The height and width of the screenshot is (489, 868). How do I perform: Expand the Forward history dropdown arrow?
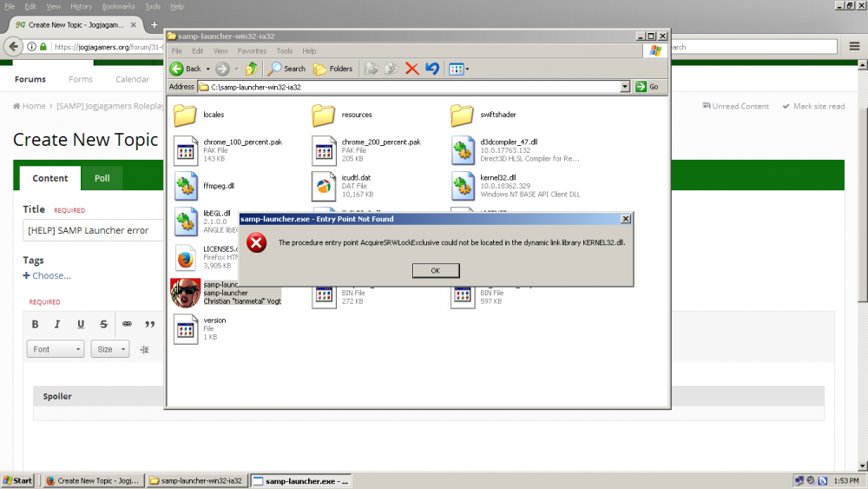coord(236,69)
